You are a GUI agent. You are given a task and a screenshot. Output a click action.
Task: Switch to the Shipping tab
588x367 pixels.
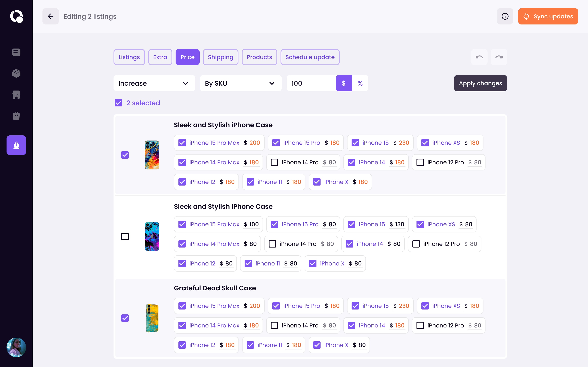(x=220, y=57)
